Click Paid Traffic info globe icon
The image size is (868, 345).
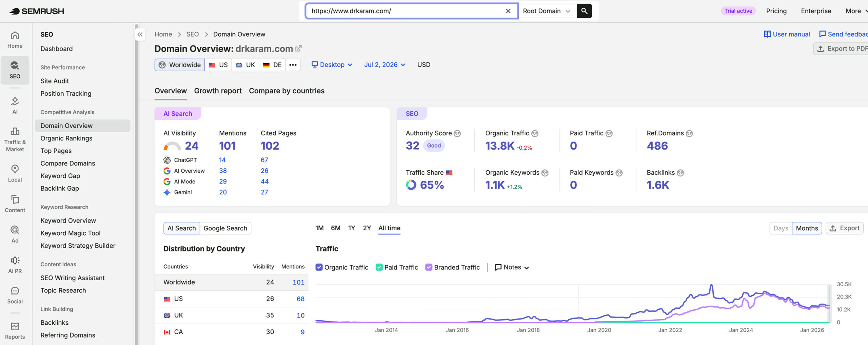coord(609,133)
